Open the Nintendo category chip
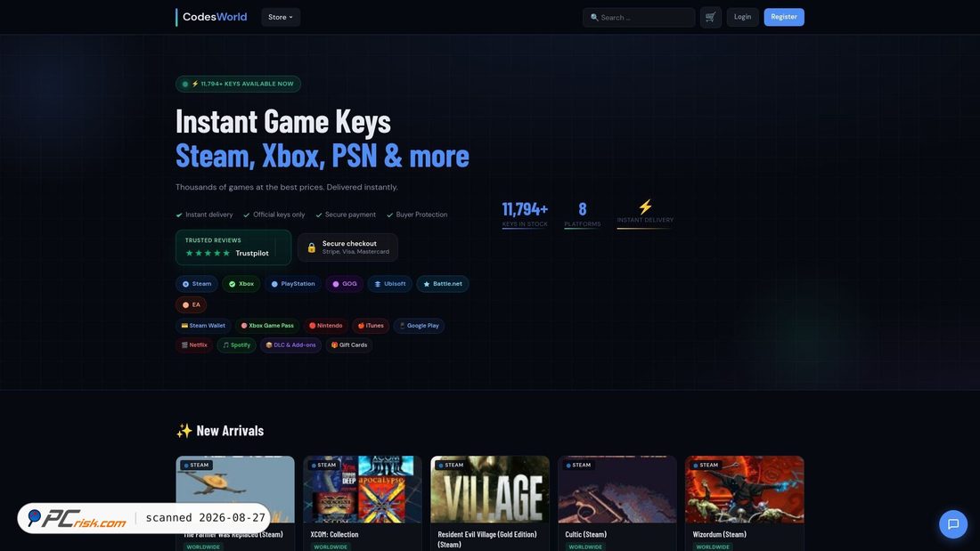 click(325, 326)
